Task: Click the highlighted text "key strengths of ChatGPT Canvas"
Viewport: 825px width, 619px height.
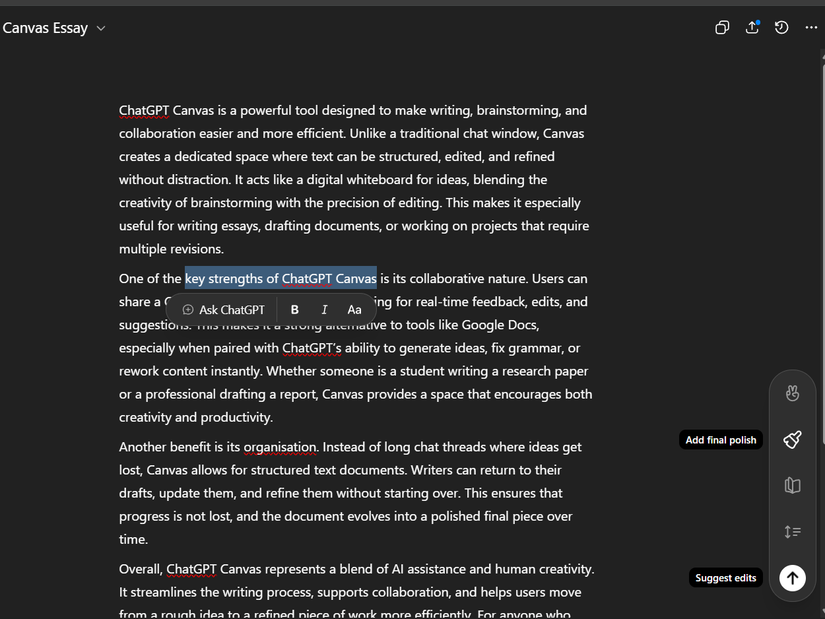Action: (x=280, y=279)
